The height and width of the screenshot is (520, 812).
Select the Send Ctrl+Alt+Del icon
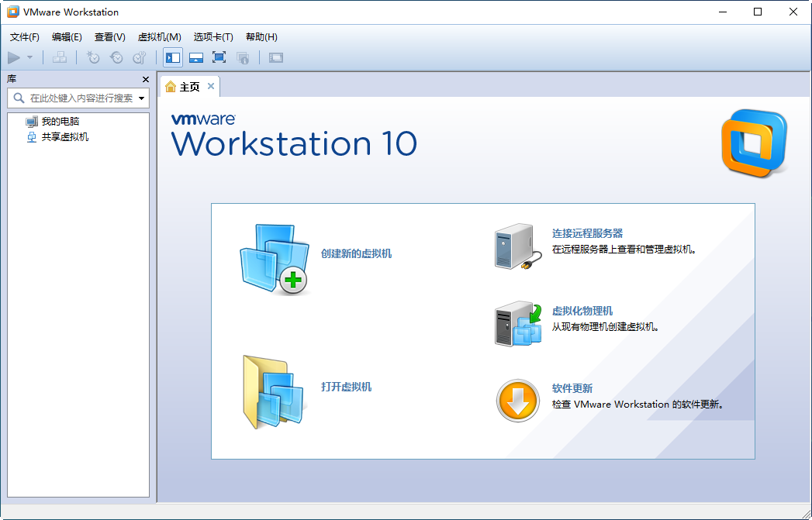(x=60, y=57)
